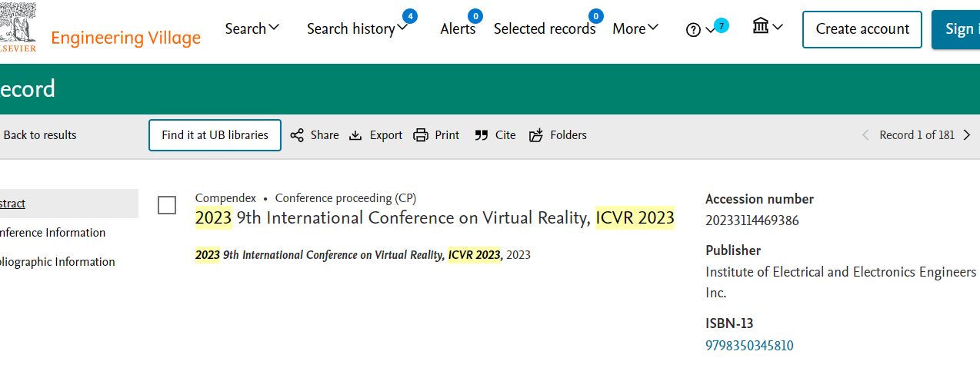
Task: Click accession number 20233114469386
Action: [x=752, y=220]
